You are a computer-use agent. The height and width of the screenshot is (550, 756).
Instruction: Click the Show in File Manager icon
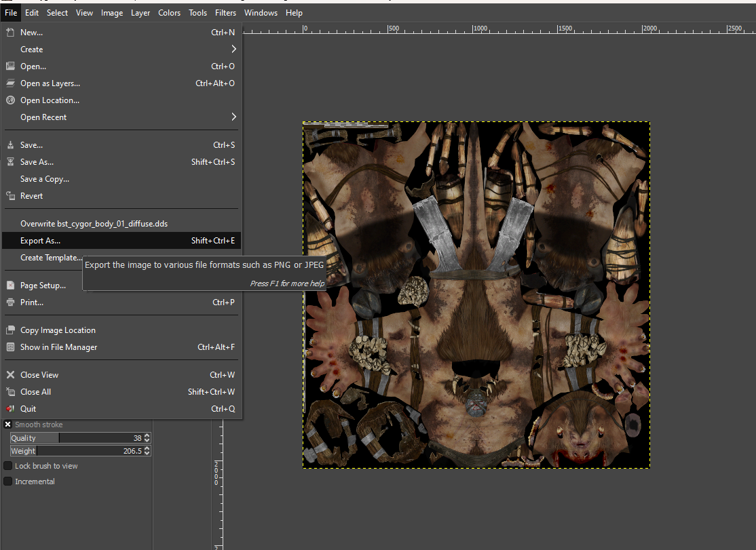click(x=10, y=347)
